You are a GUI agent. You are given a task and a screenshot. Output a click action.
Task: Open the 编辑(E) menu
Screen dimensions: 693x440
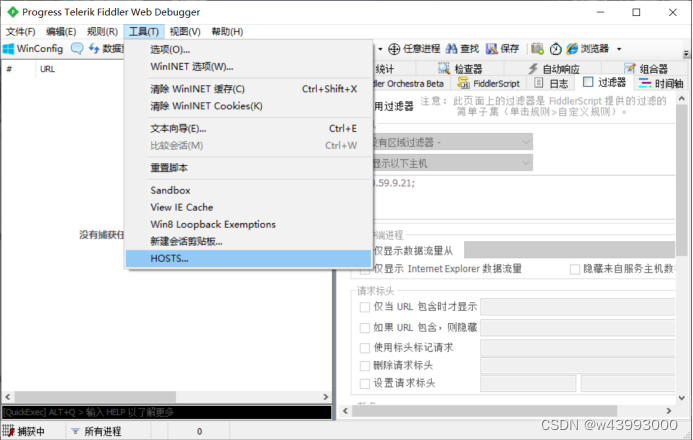61,31
